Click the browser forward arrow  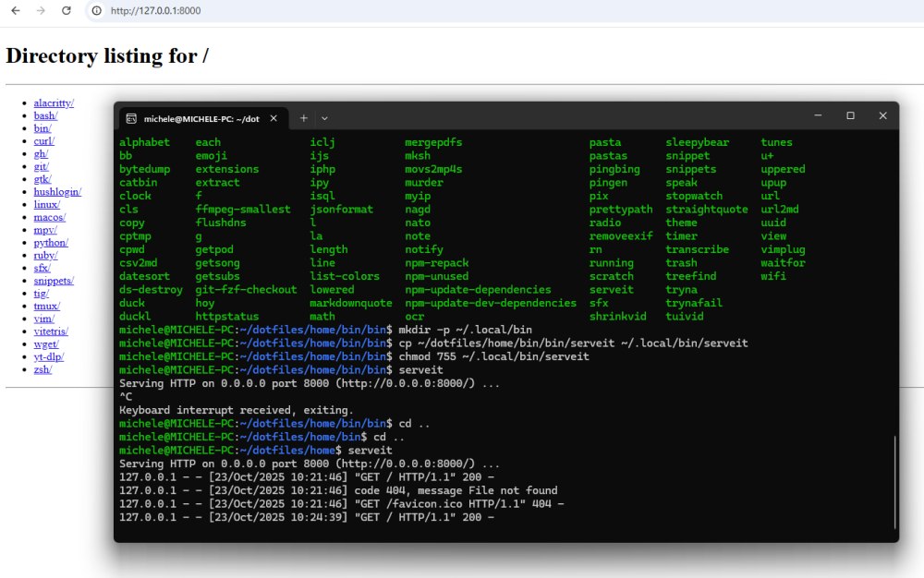click(x=40, y=11)
